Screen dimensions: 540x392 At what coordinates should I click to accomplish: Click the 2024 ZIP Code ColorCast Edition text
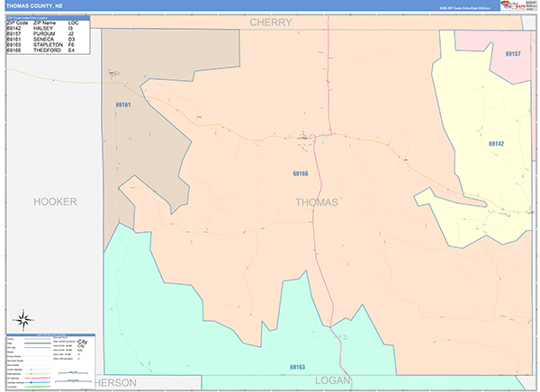464,8
